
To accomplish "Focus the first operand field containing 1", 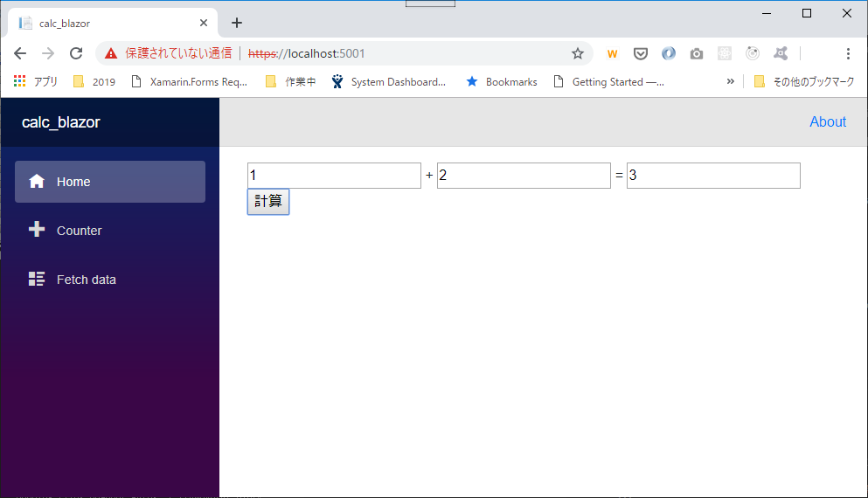I will 335,176.
